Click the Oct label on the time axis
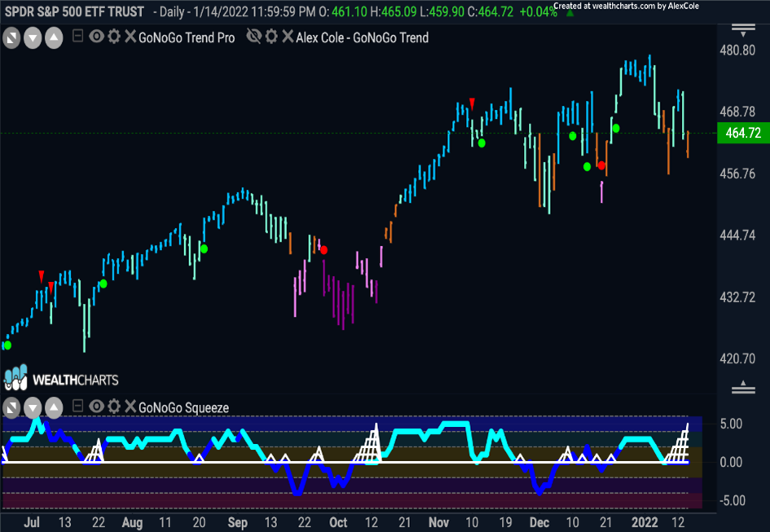 (x=338, y=522)
